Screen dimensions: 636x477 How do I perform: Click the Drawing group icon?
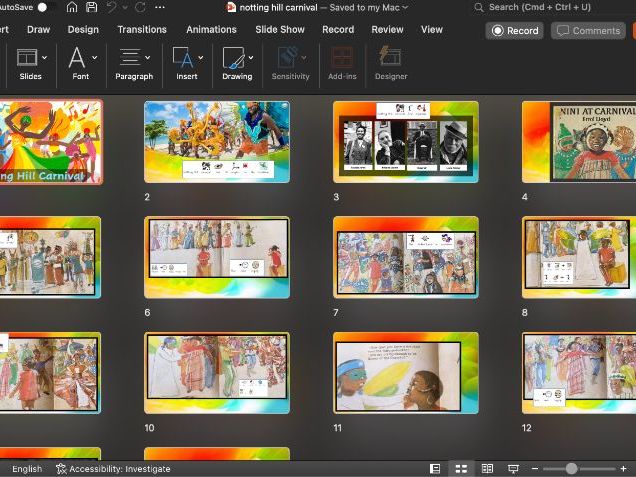pos(234,58)
